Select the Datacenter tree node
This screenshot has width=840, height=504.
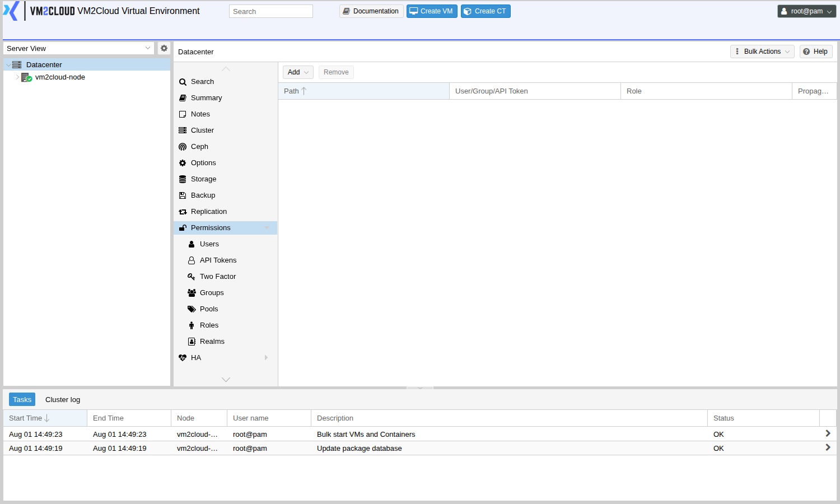[x=87, y=64]
